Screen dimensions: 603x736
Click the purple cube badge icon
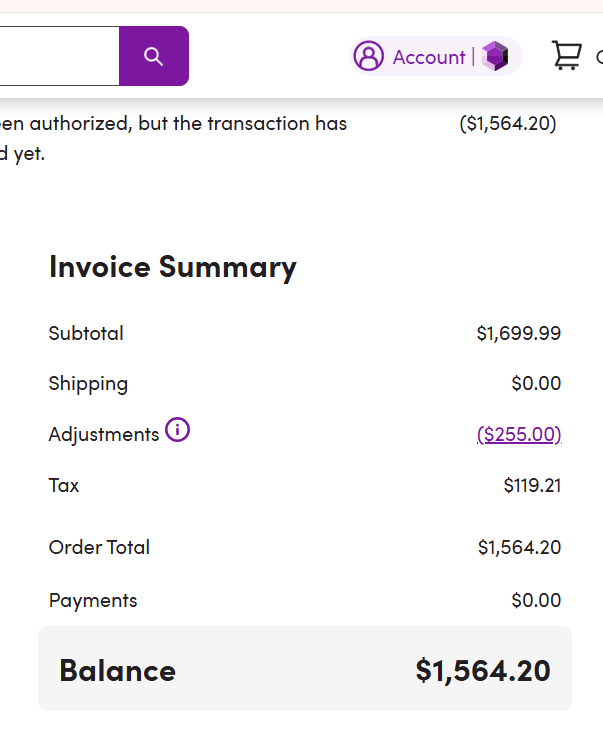tap(495, 56)
